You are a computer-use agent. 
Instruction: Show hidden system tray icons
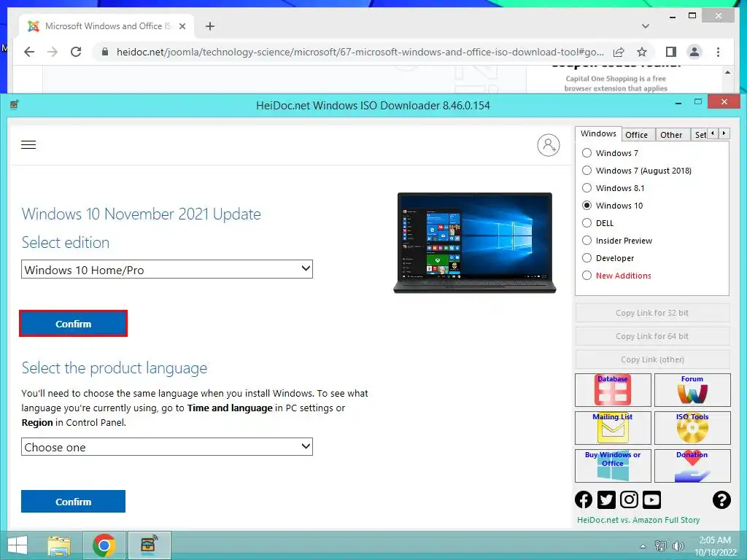643,546
